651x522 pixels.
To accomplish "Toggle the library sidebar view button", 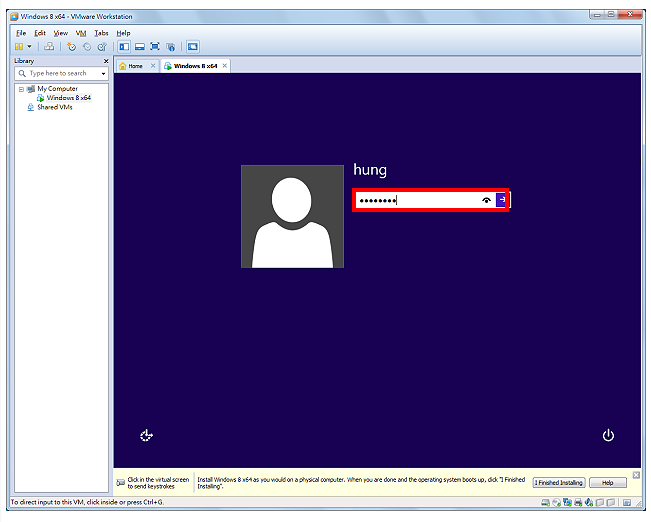I will coord(124,47).
